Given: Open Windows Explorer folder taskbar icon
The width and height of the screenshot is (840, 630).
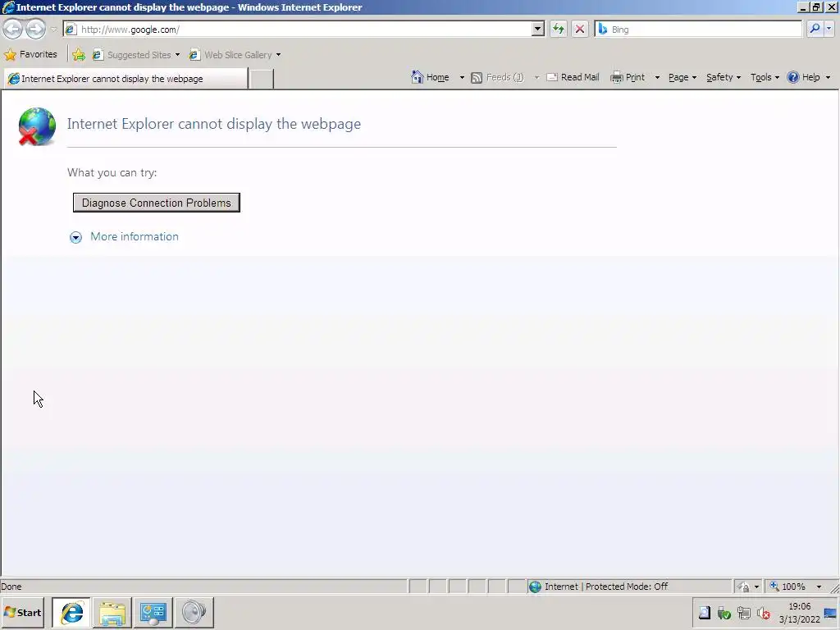Looking at the screenshot, I should pos(112,612).
